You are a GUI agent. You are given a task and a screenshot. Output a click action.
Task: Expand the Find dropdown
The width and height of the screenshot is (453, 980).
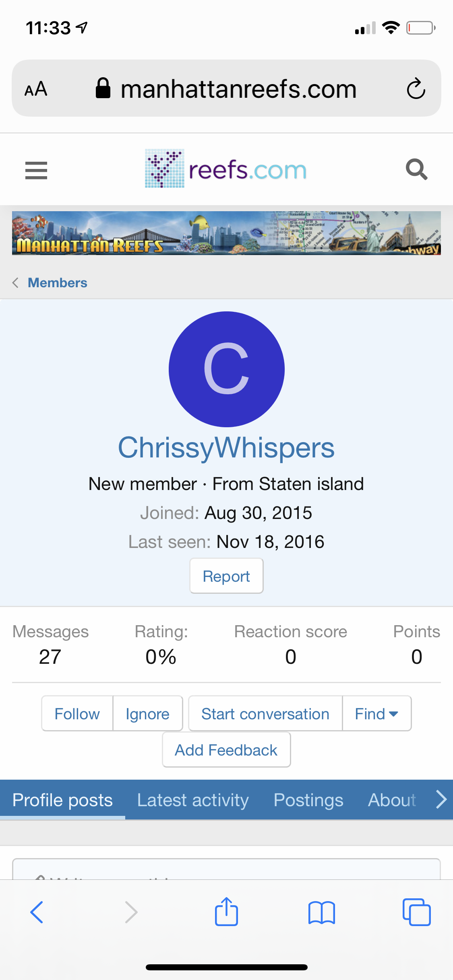tap(376, 714)
